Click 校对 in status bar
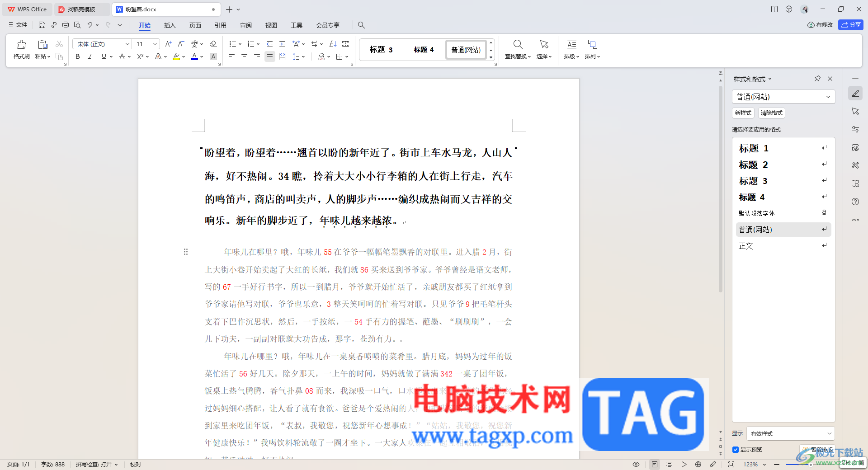The width and height of the screenshot is (868, 470). coord(136,464)
